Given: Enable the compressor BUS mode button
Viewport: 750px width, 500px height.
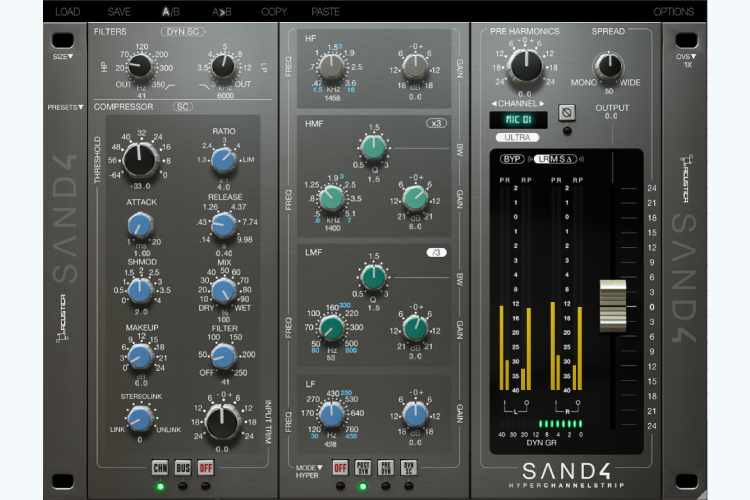Looking at the screenshot, I should pos(183,467).
